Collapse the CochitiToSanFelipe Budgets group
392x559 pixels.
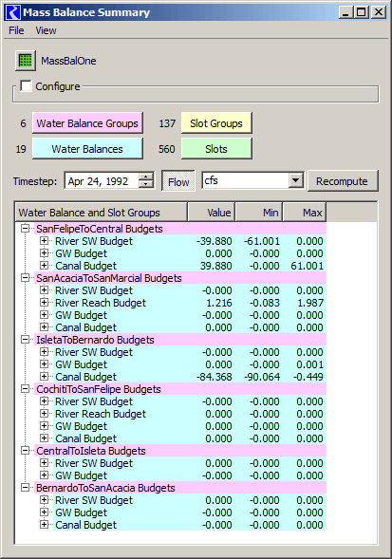coord(25,389)
